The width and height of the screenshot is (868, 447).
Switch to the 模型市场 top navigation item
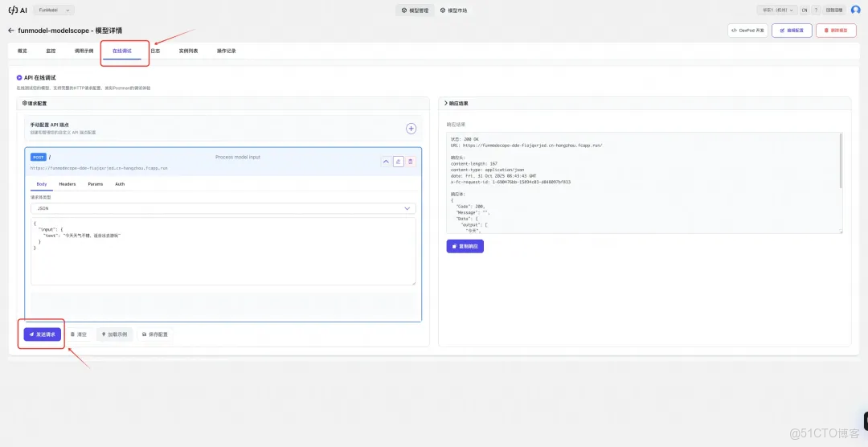(x=453, y=10)
